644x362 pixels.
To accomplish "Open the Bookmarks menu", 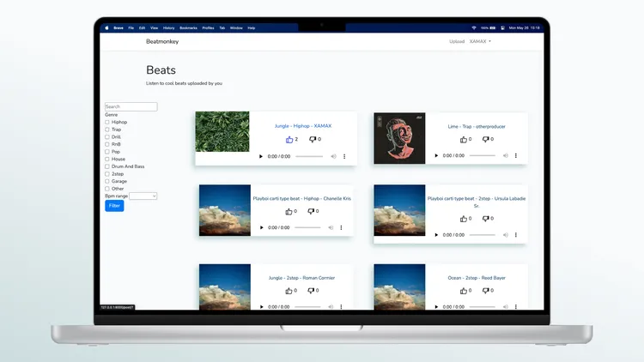I will coord(187,27).
